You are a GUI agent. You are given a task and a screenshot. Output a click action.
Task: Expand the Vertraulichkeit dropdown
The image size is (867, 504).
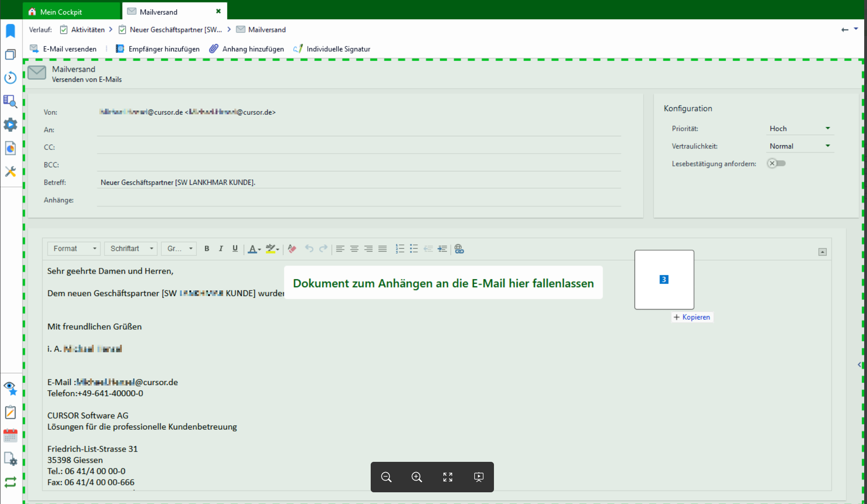tap(800, 146)
